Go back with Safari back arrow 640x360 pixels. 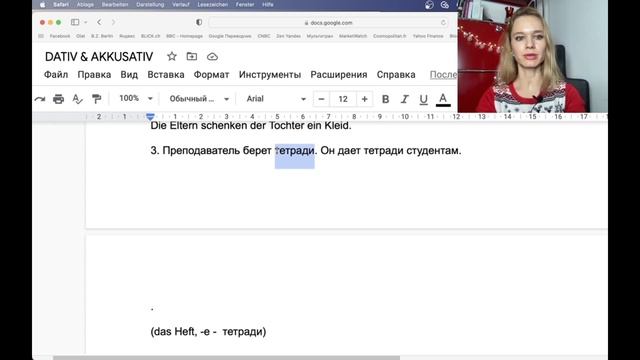[99, 22]
